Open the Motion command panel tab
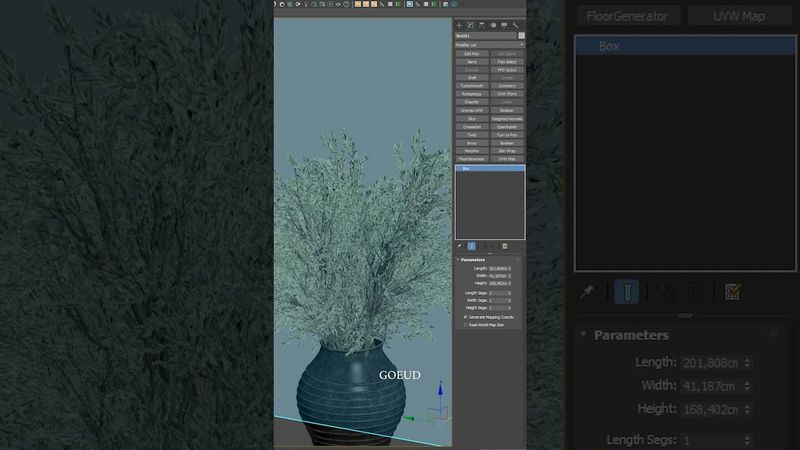Image resolution: width=800 pixels, height=450 pixels. pos(493,24)
